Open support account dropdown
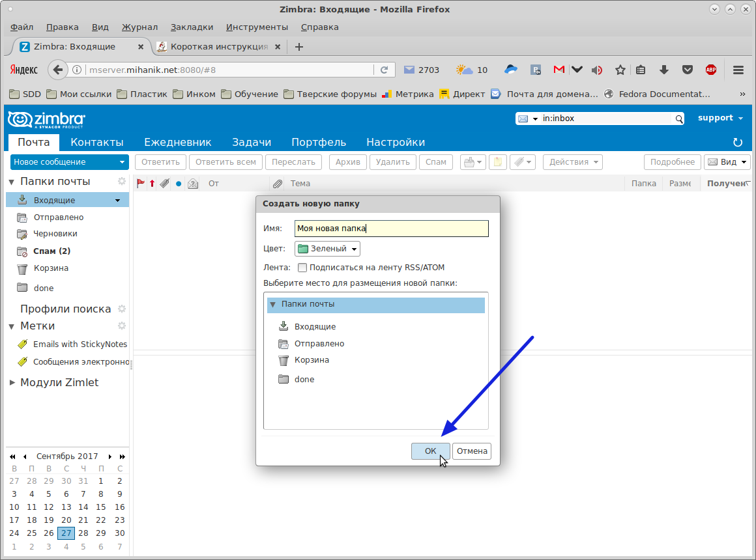 [720, 118]
